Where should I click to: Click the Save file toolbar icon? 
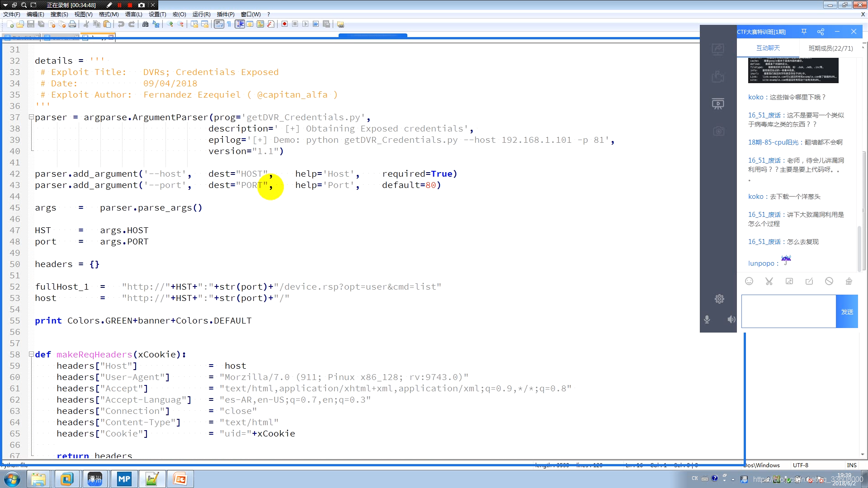tap(31, 24)
